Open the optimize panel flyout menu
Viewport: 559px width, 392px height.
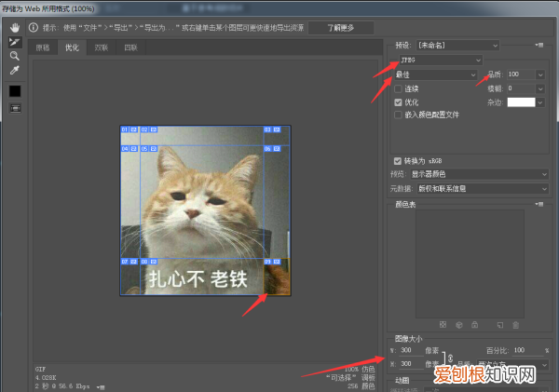click(539, 45)
